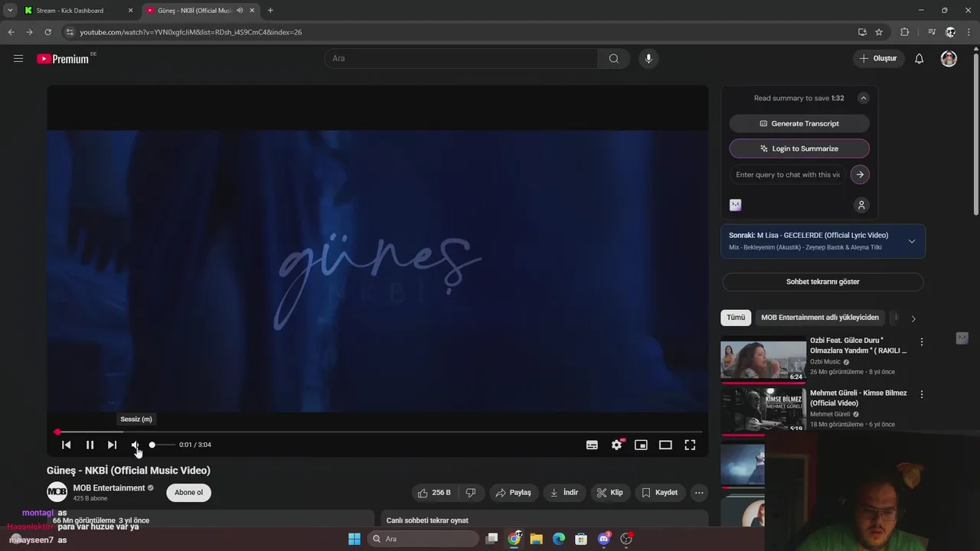Viewport: 980px width, 551px height.
Task: Open Ozbi Olmazlara Yandım video thumbnail
Action: [763, 358]
